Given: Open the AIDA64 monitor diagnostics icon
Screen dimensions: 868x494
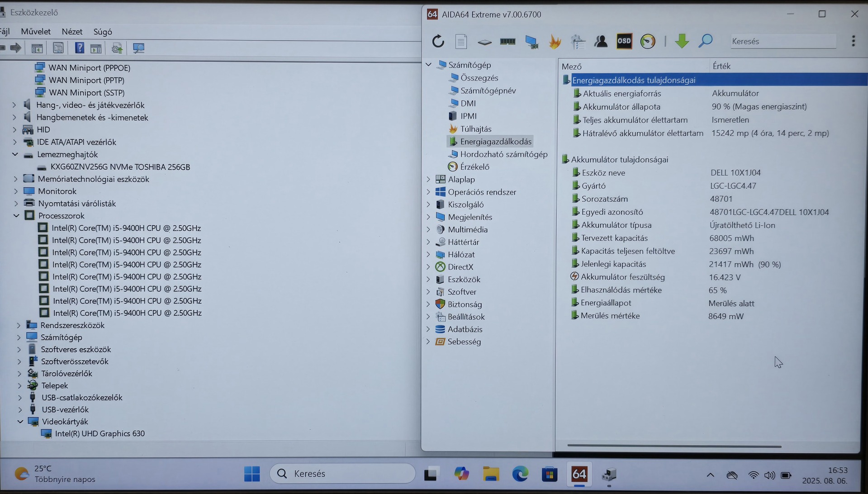Looking at the screenshot, I should pyautogui.click(x=531, y=42).
